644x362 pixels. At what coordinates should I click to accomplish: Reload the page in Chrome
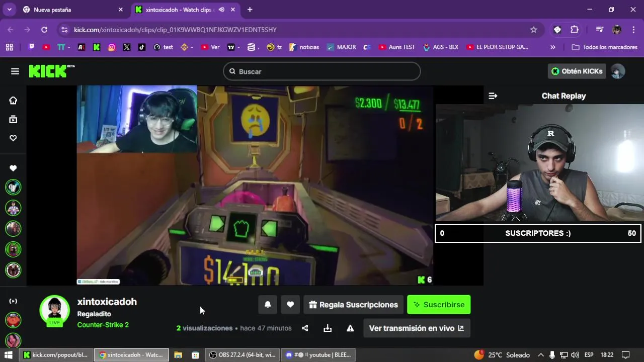(x=44, y=30)
